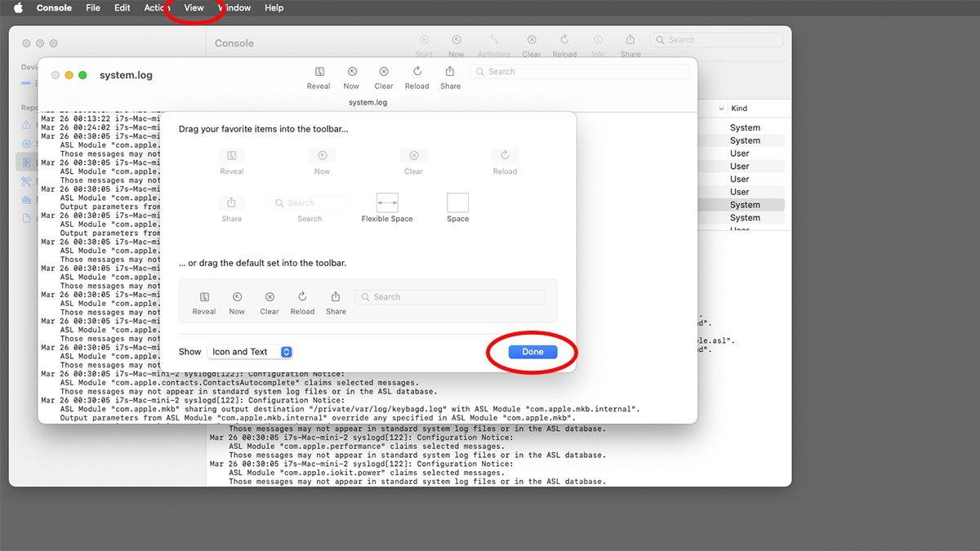
Task: Select Reload item in the favorite items palette
Action: [505, 161]
